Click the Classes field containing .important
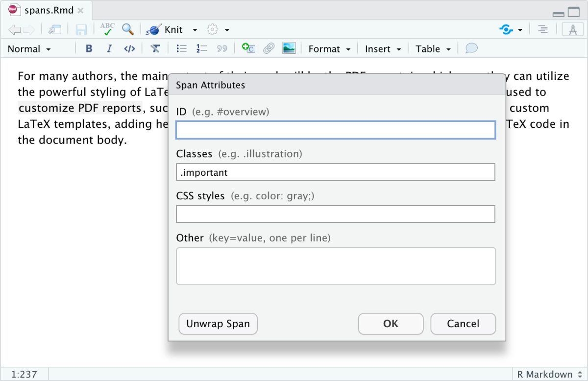588x381 pixels. point(336,172)
